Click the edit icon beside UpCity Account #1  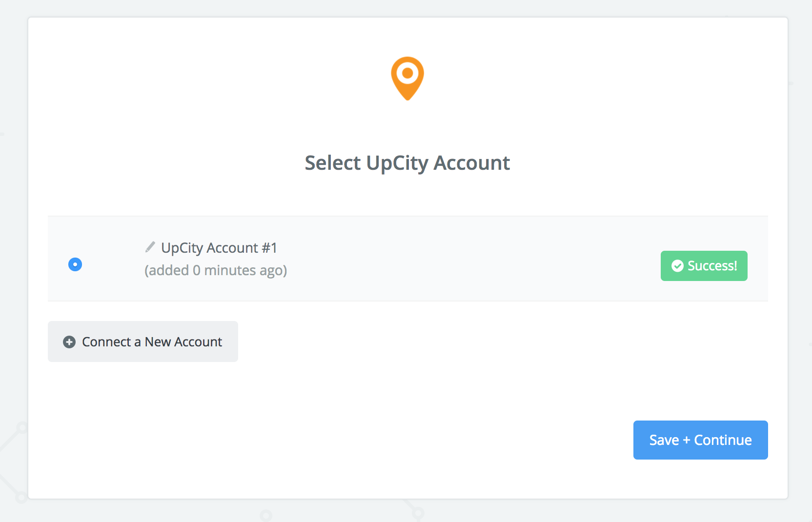[x=150, y=247]
